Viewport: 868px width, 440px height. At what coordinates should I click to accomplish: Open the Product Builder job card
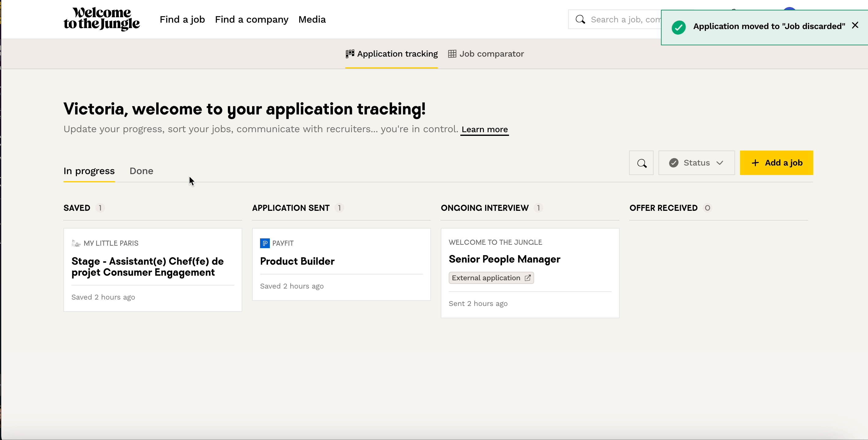point(297,261)
